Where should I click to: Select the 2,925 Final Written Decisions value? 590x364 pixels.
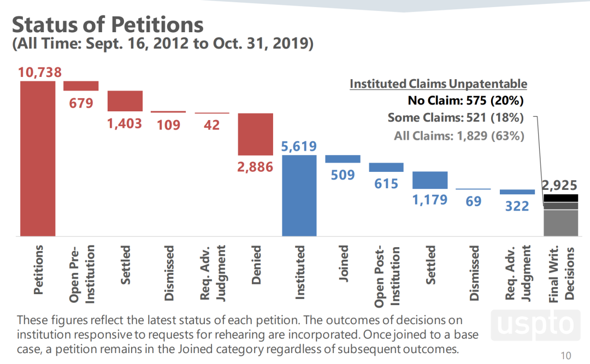pyautogui.click(x=559, y=185)
